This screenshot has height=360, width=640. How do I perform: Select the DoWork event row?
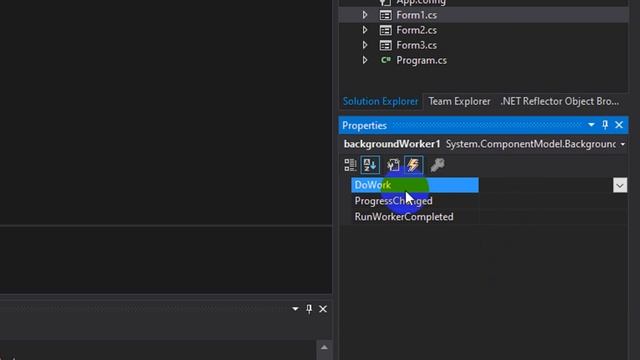415,185
